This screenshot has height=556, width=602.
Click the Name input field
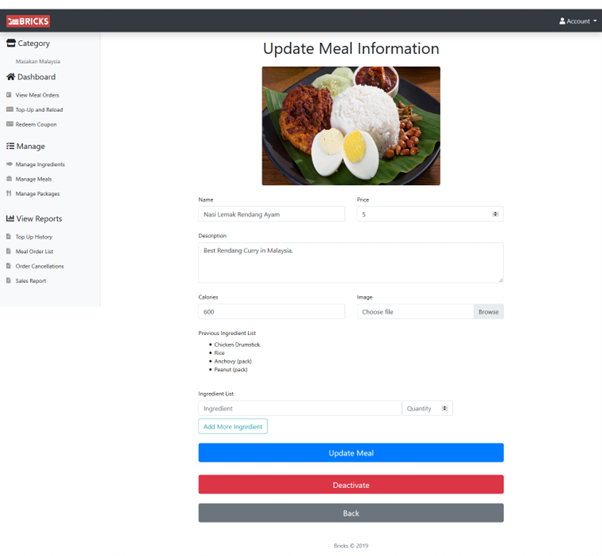pos(272,214)
